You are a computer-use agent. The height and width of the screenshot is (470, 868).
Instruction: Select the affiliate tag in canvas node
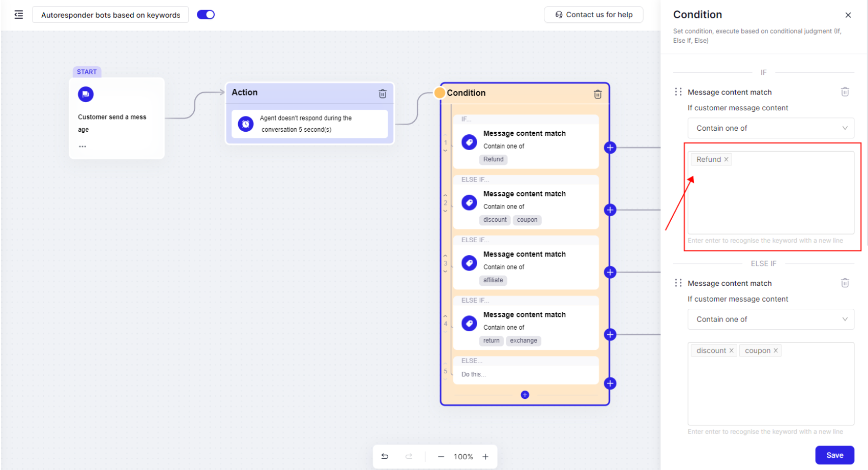[x=493, y=280]
